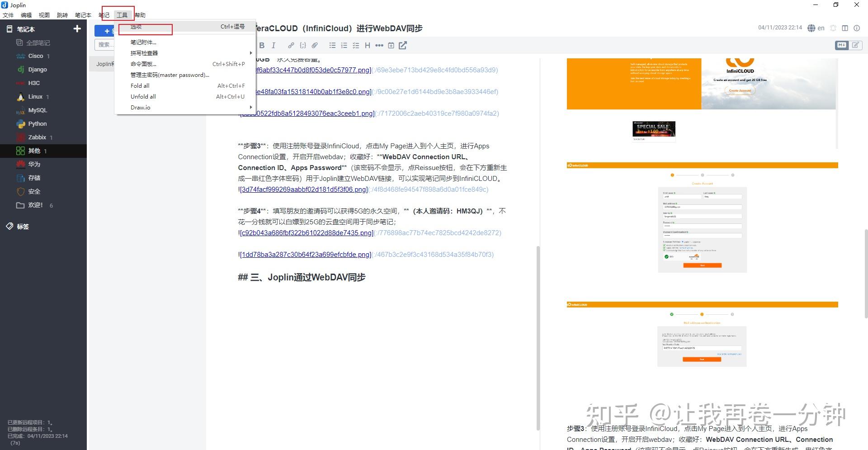The width and height of the screenshot is (868, 450).
Task: Insert a numbered list
Action: (344, 45)
